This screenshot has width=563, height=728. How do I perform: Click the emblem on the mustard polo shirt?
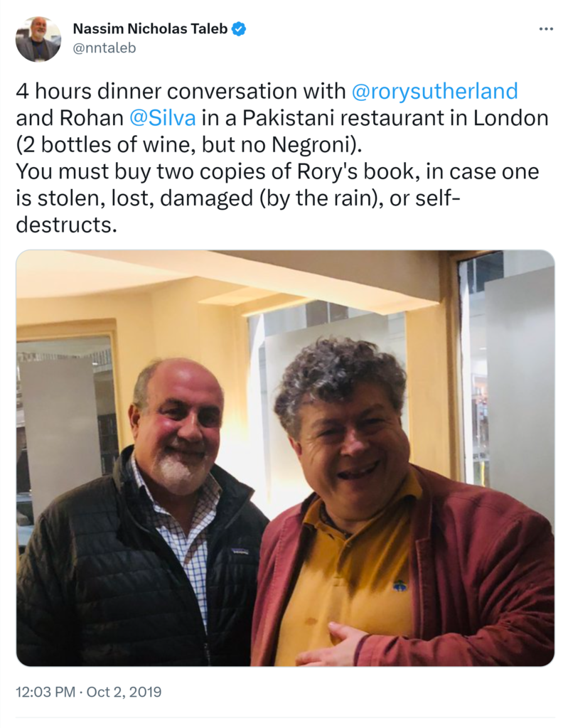tap(400, 586)
